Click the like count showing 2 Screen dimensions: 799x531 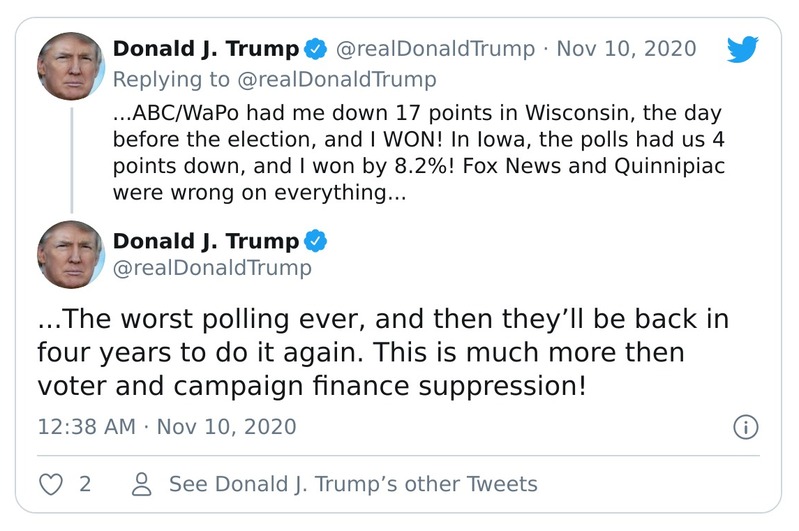(x=85, y=484)
